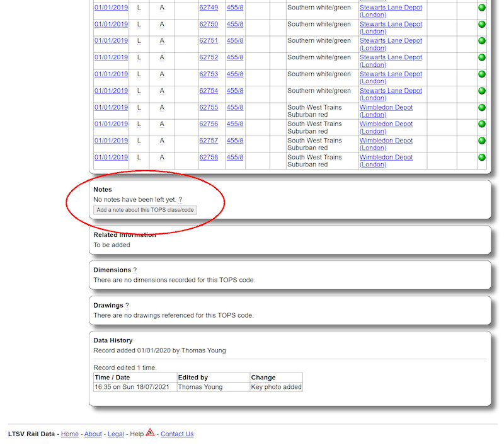This screenshot has height=445, width=504.
Task: Open the About footer link
Action: coord(93,434)
